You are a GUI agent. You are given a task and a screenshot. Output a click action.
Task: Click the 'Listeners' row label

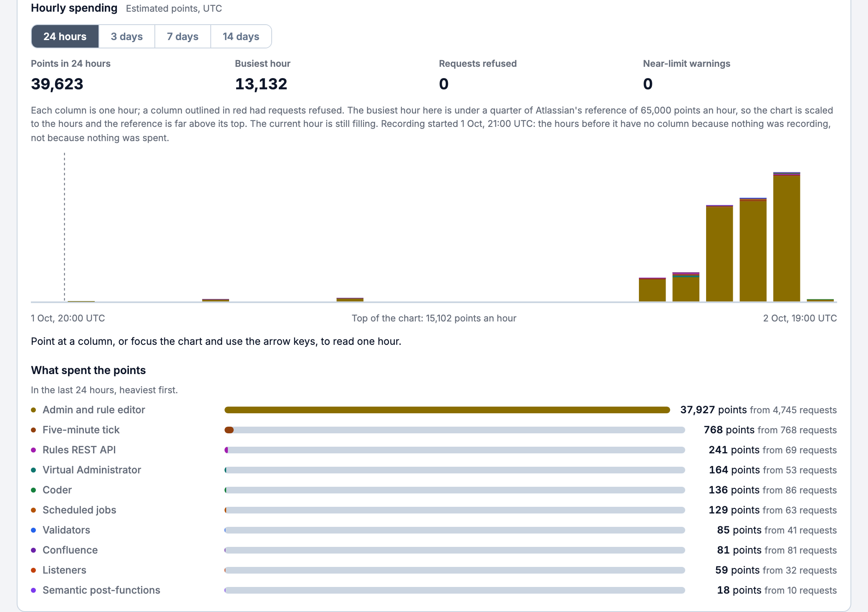coord(64,570)
